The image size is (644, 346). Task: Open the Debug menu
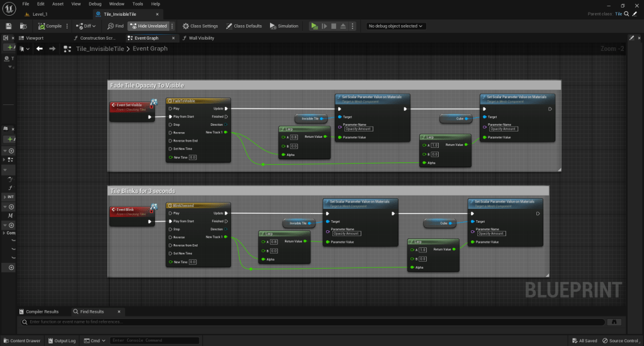point(95,4)
